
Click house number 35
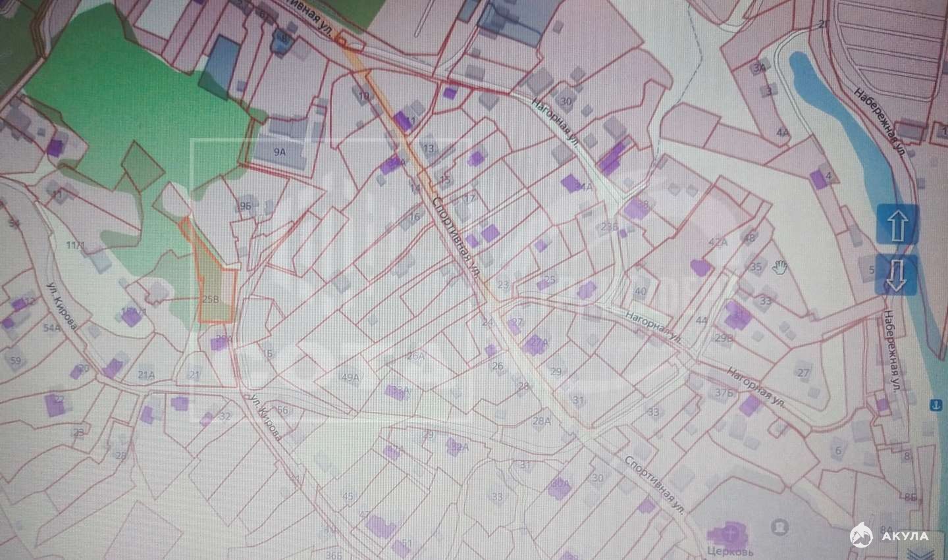[756, 267]
